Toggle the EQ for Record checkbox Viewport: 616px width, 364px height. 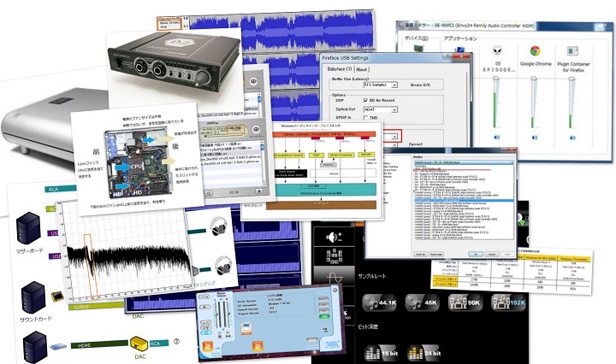coord(366,101)
